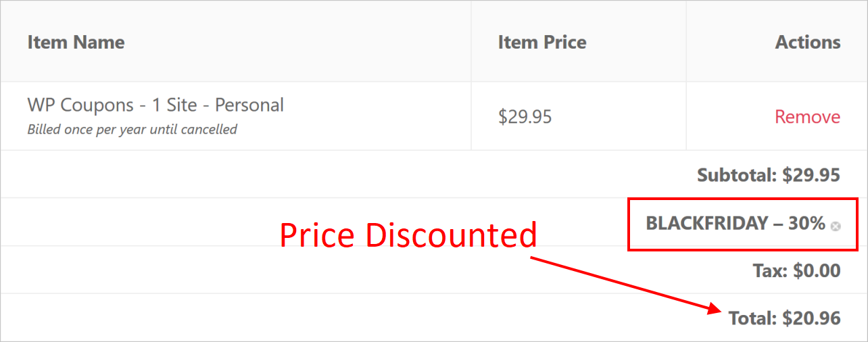Click the WP Coupons - 1 Site - Personal item name

click(155, 105)
